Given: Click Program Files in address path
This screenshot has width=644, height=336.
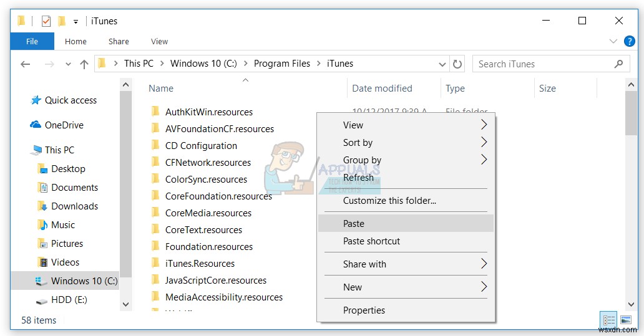Looking at the screenshot, I should point(282,64).
